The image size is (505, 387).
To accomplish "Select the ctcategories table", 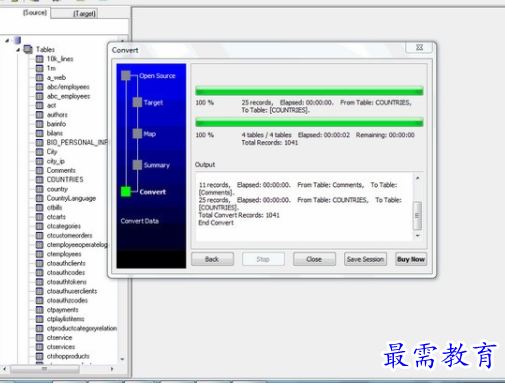I will pyautogui.click(x=64, y=226).
